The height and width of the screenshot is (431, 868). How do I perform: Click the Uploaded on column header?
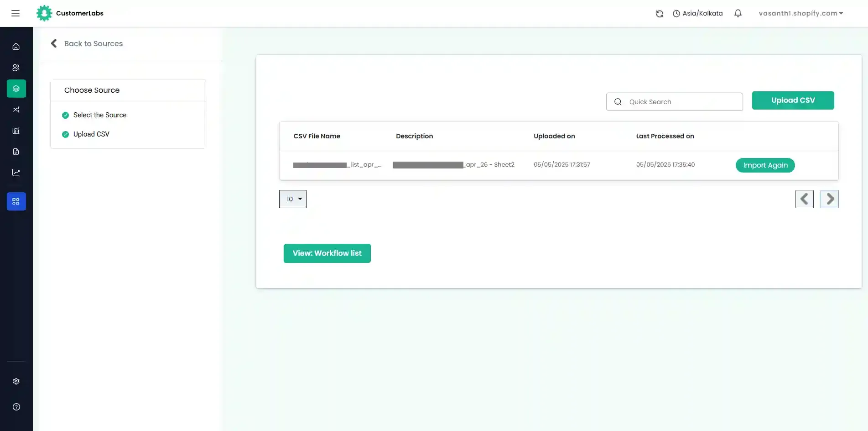point(554,136)
